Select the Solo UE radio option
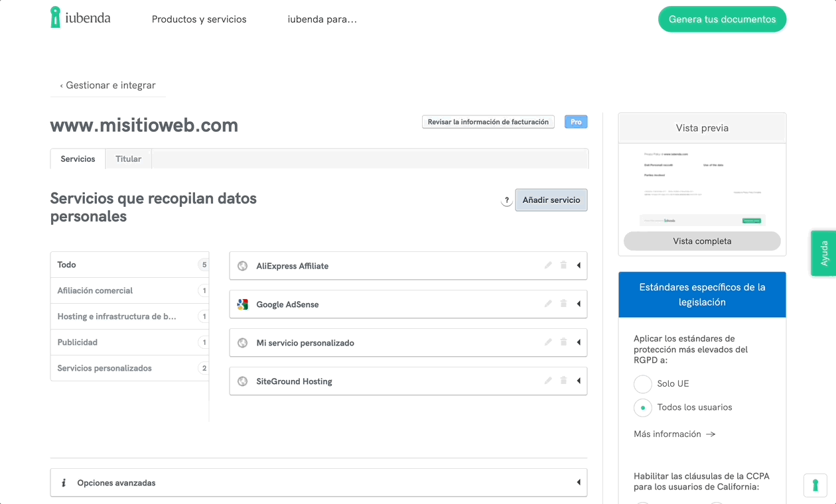836x504 pixels. [642, 384]
